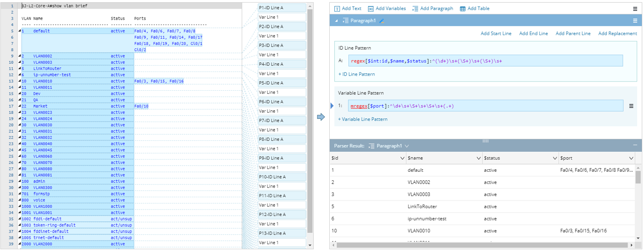Click the + Variable Line Pattern link
644x251 pixels.
(363, 119)
